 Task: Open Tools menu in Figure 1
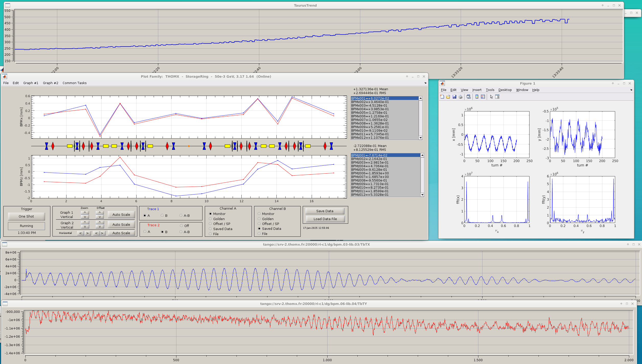coord(490,90)
